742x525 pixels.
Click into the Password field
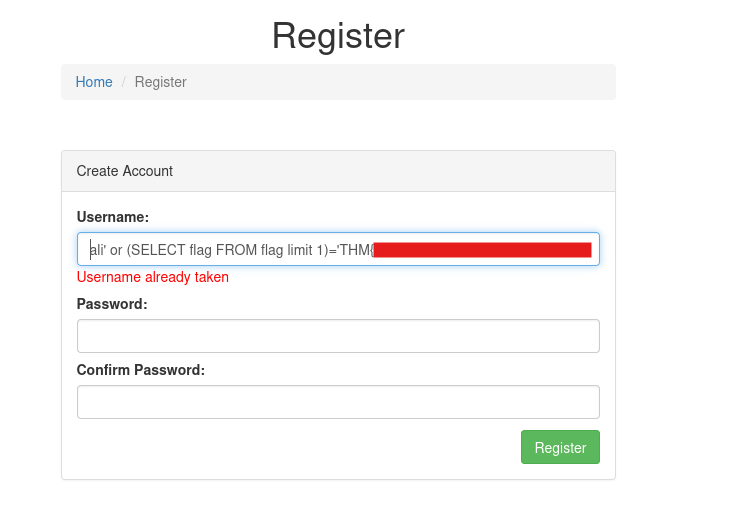coord(338,336)
